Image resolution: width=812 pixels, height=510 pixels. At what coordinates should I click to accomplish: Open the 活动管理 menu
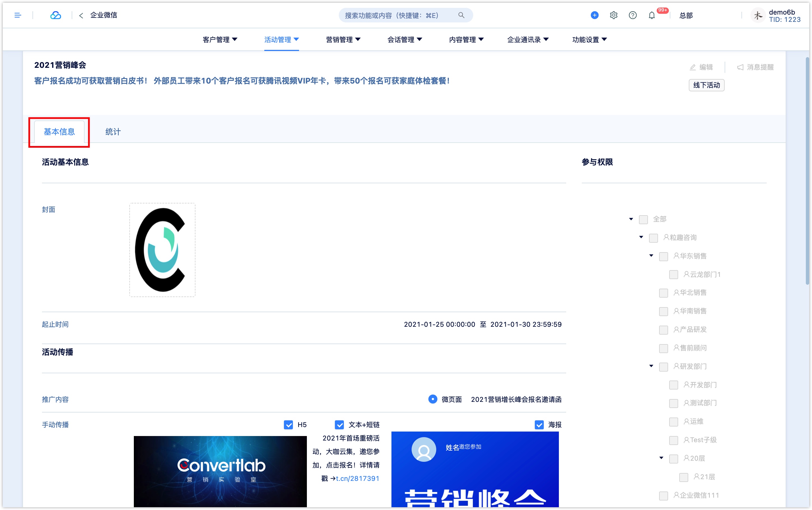pos(281,40)
